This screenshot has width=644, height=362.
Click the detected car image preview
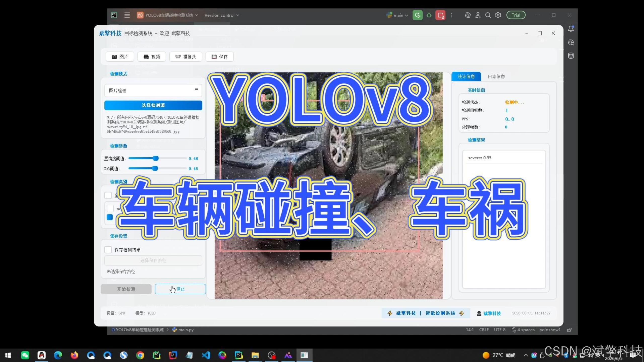(x=329, y=186)
